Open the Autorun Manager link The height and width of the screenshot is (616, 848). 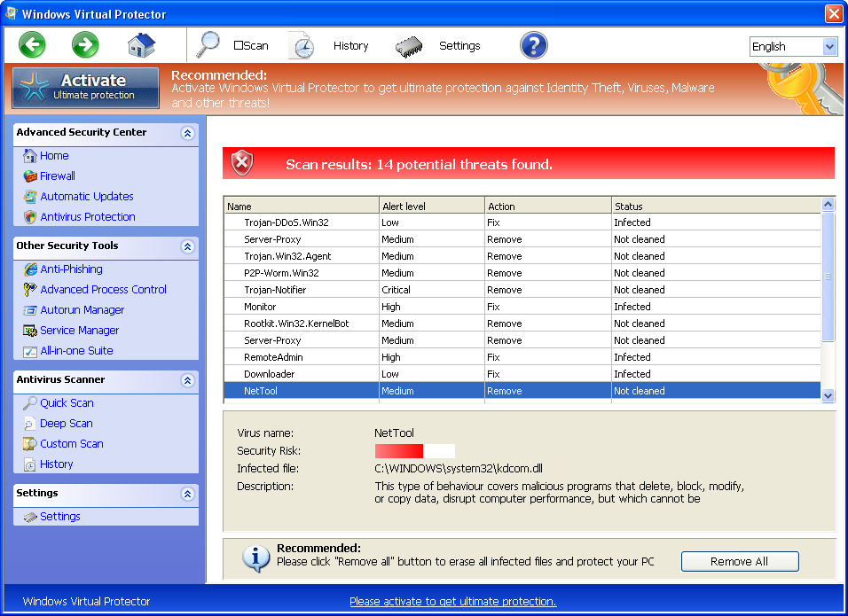(82, 310)
